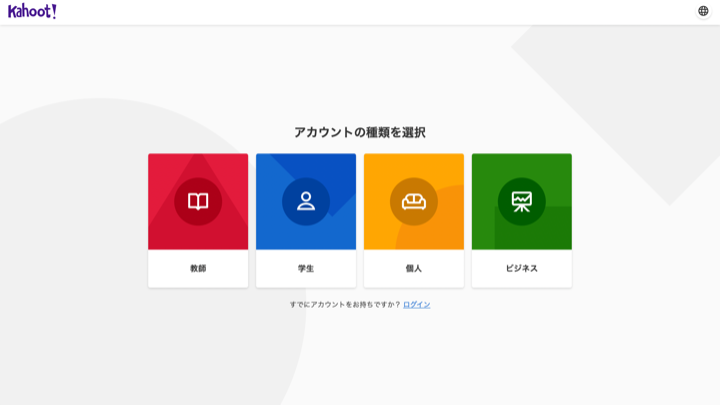
Task: Click the sofa icon for personal account
Action: tap(414, 201)
